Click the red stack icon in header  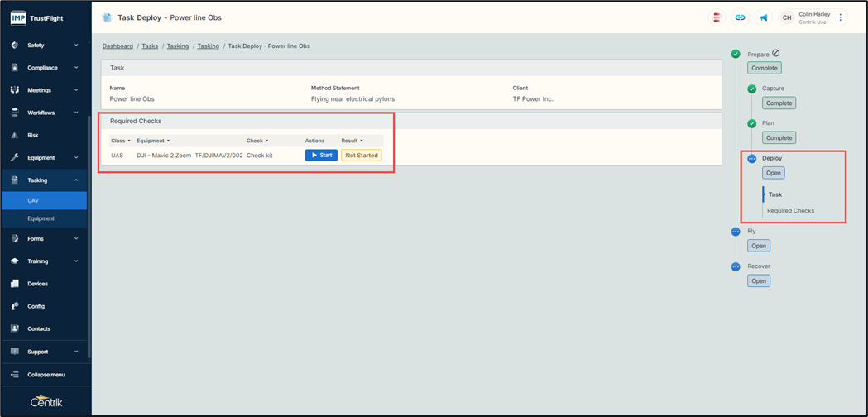click(717, 17)
